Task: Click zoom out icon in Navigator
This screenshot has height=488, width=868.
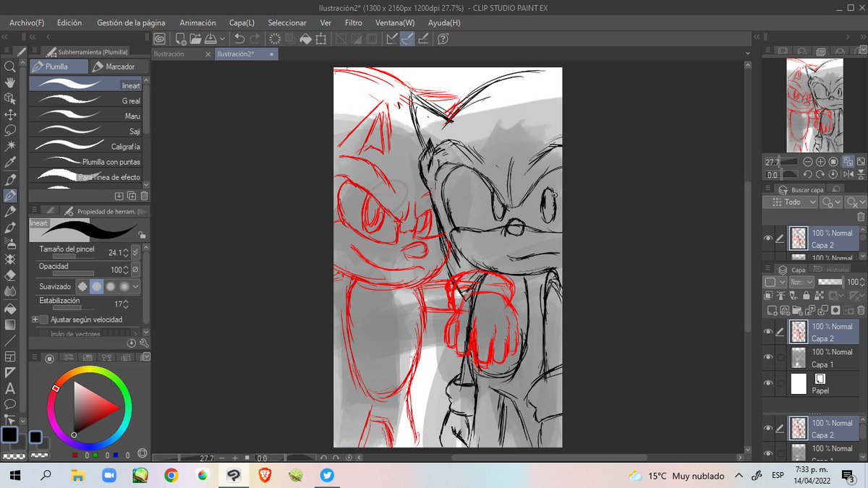Action: 809,162
